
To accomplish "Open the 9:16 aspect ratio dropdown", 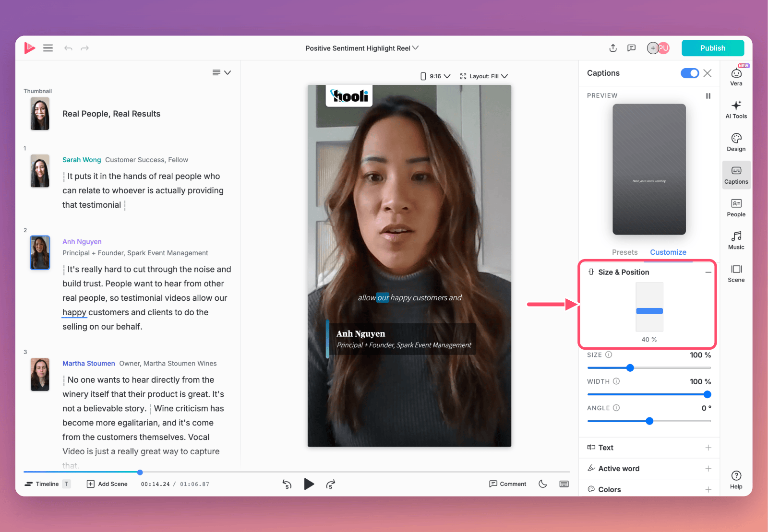I will pos(435,76).
